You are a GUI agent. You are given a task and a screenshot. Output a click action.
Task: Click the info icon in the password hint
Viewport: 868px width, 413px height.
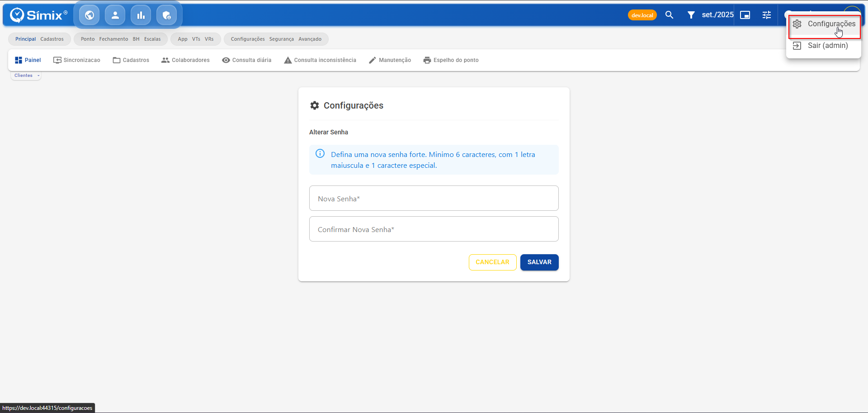(320, 154)
